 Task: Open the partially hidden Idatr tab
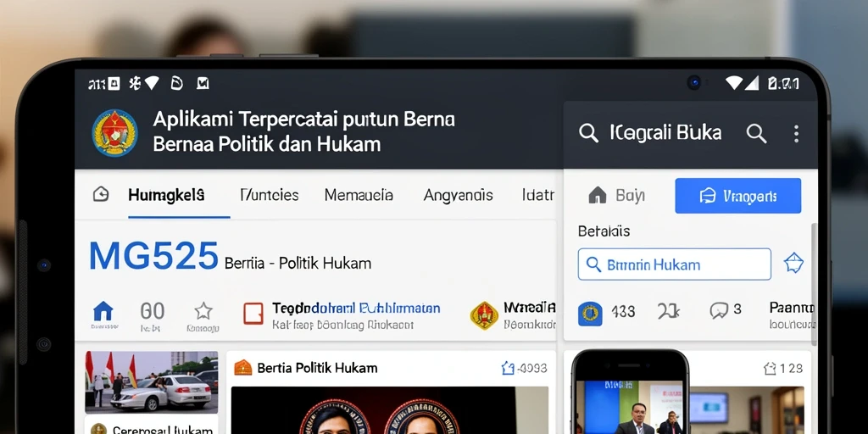click(538, 195)
